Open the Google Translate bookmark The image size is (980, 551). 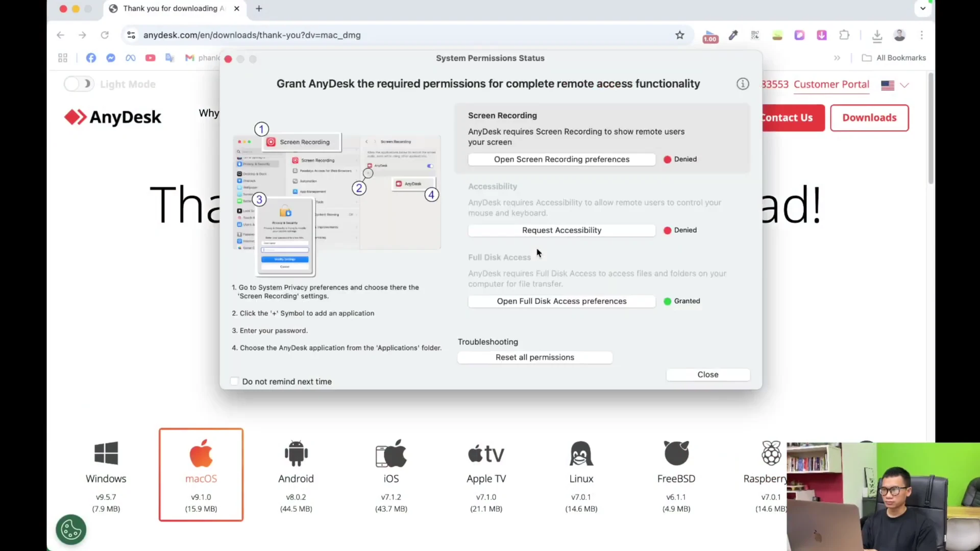pos(170,58)
